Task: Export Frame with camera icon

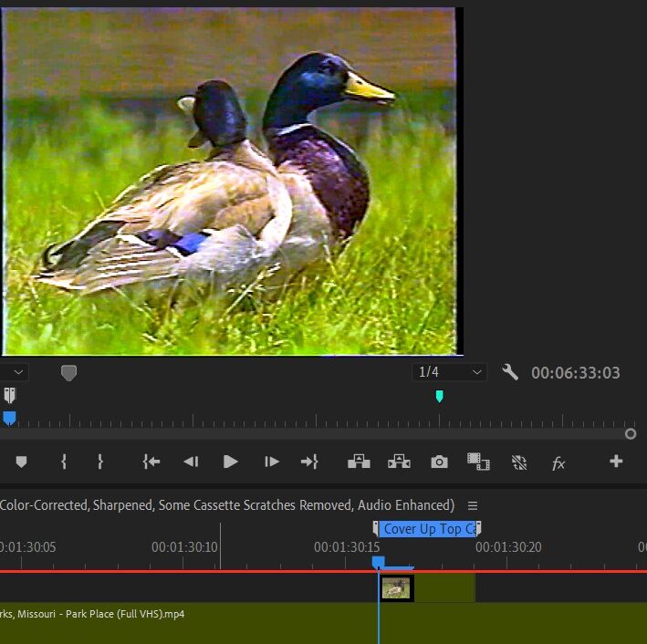Action: [439, 462]
